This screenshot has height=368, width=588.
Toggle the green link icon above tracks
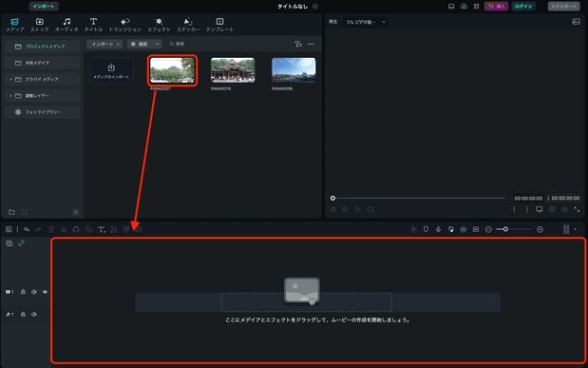click(21, 243)
